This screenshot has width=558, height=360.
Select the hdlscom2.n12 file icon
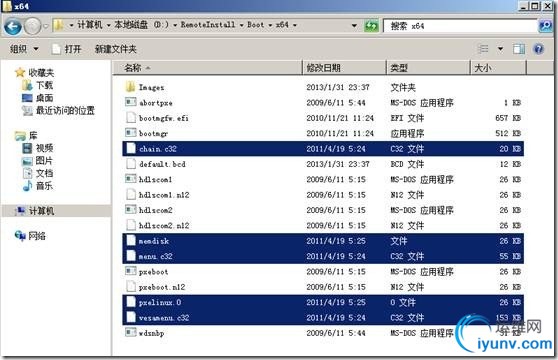point(131,225)
